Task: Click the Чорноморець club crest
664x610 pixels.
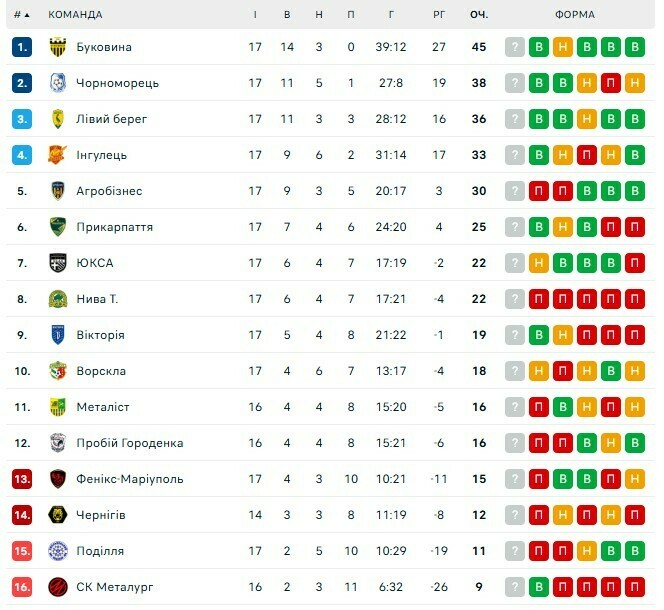Action: (x=57, y=83)
